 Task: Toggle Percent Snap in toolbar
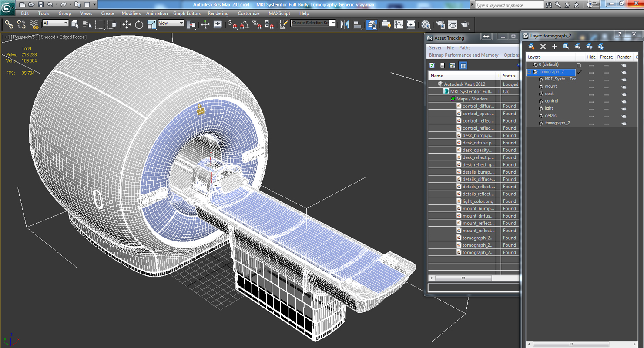pos(257,24)
